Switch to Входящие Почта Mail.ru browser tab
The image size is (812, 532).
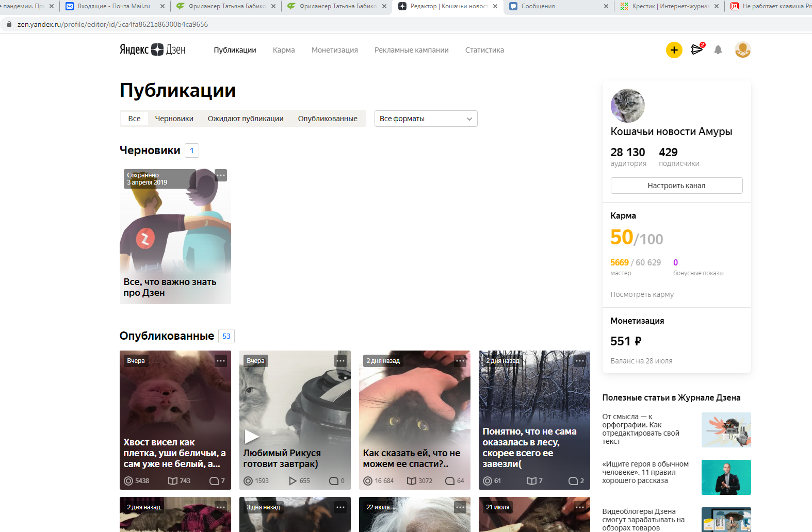click(115, 6)
